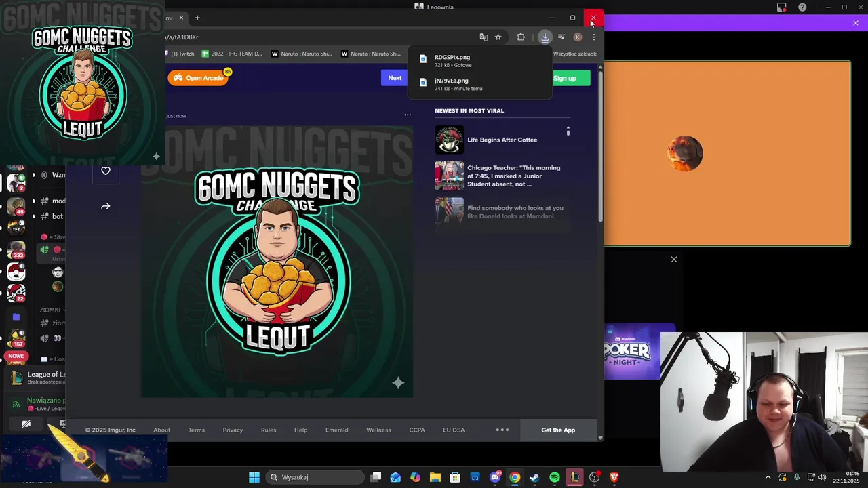Open the Rules footer link
Image resolution: width=868 pixels, height=488 pixels.
point(269,430)
